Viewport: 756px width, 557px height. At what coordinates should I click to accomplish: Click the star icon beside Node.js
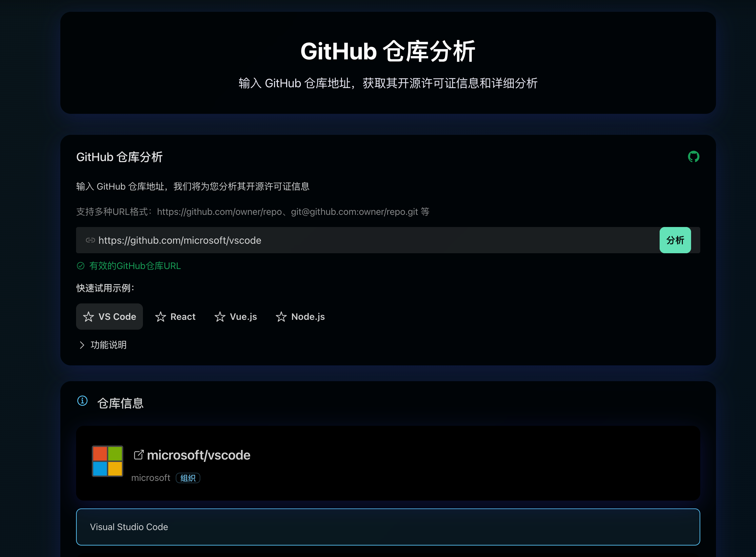[281, 317]
